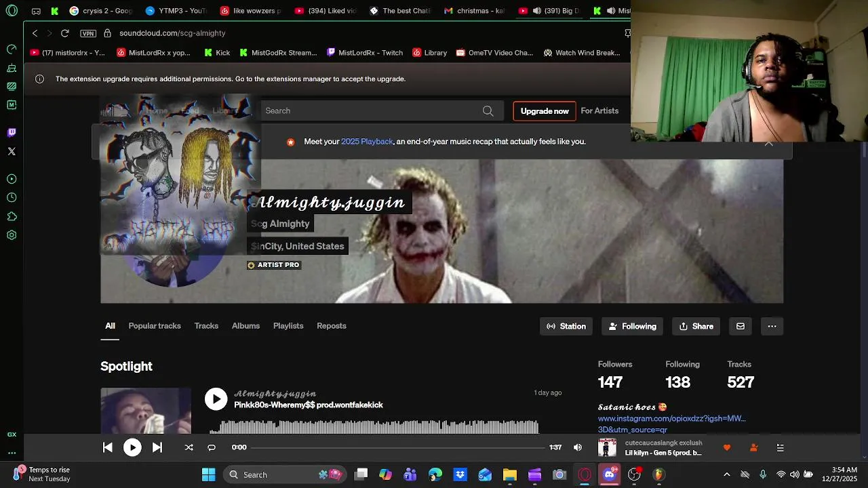Image resolution: width=868 pixels, height=488 pixels.
Task: Open Windows Start menu
Action: 208,474
